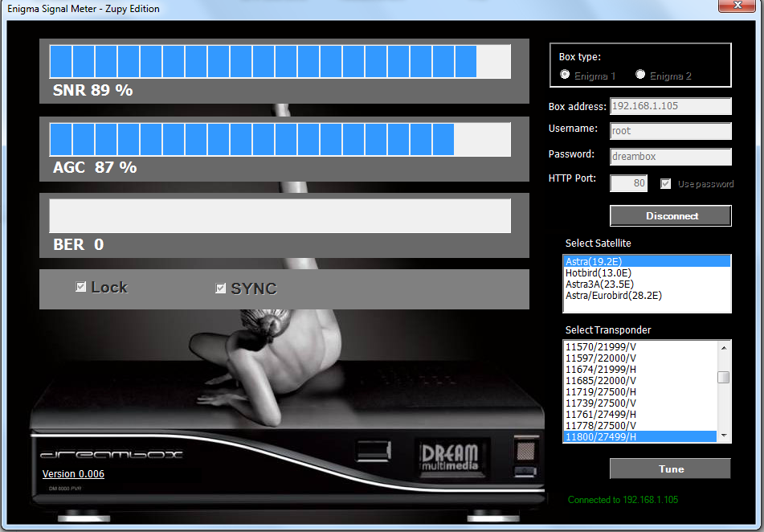Viewport: 764px width, 532px height.
Task: Select transponder 11685/22000/V
Action: click(639, 380)
